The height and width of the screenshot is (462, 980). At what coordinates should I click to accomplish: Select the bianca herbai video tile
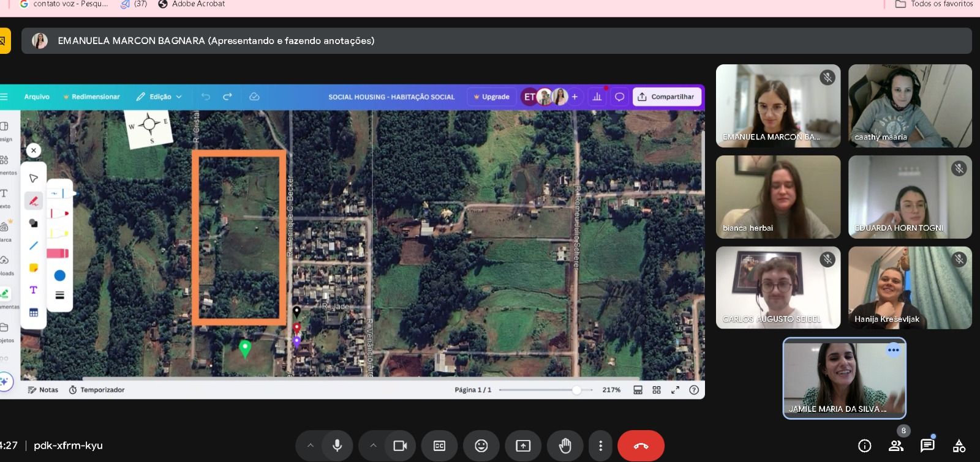point(778,196)
